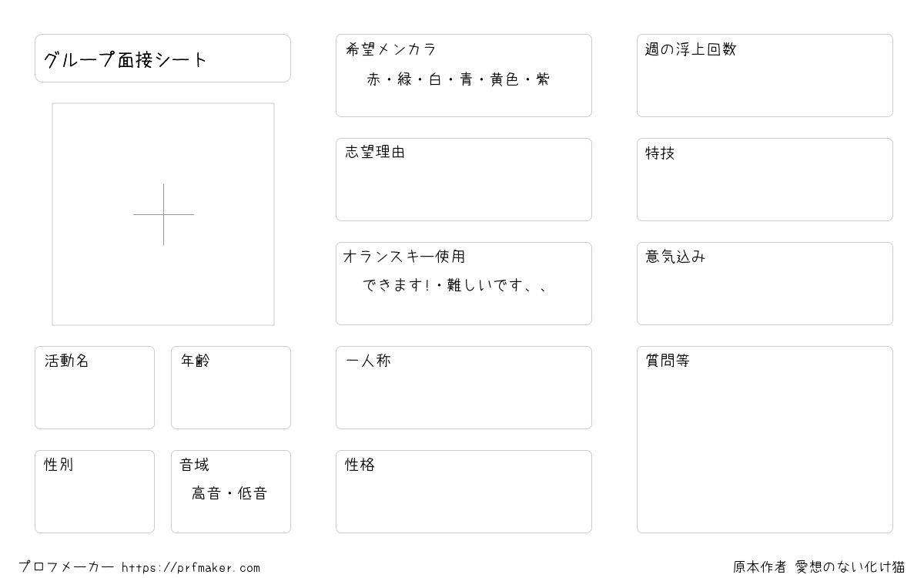Choose 低音 in the 音域 box
924x578 pixels.
253,493
